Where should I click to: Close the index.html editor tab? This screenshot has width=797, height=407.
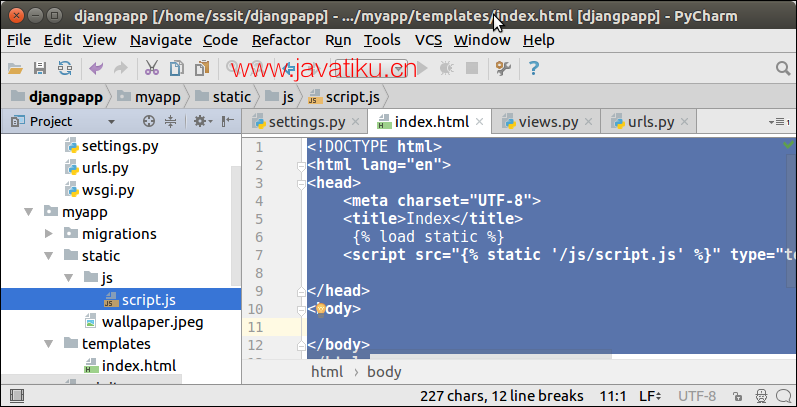[480, 122]
